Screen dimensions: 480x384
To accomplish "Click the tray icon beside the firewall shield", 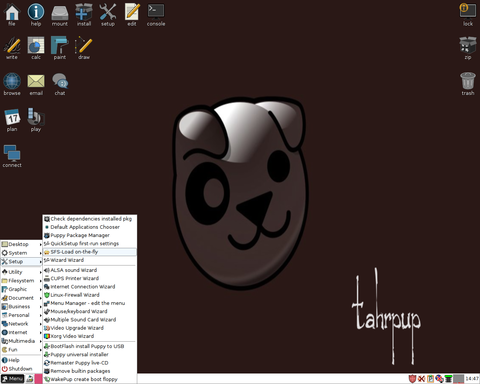I will click(421, 379).
